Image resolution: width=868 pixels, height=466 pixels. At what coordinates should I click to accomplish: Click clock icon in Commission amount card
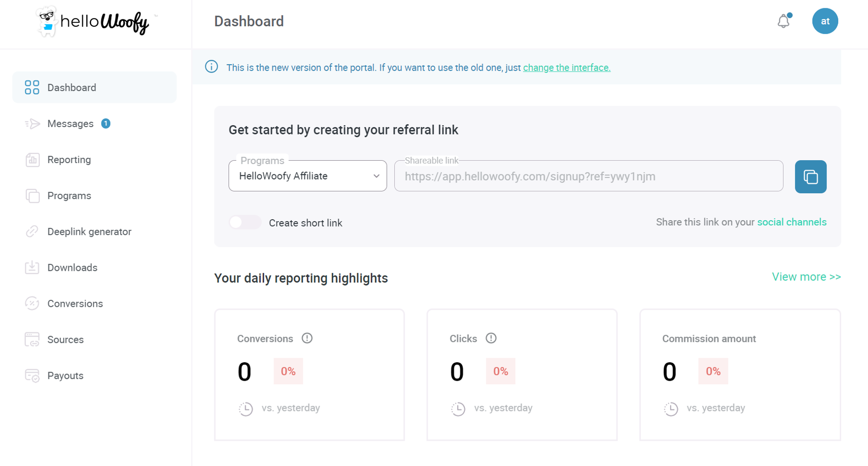pos(671,409)
